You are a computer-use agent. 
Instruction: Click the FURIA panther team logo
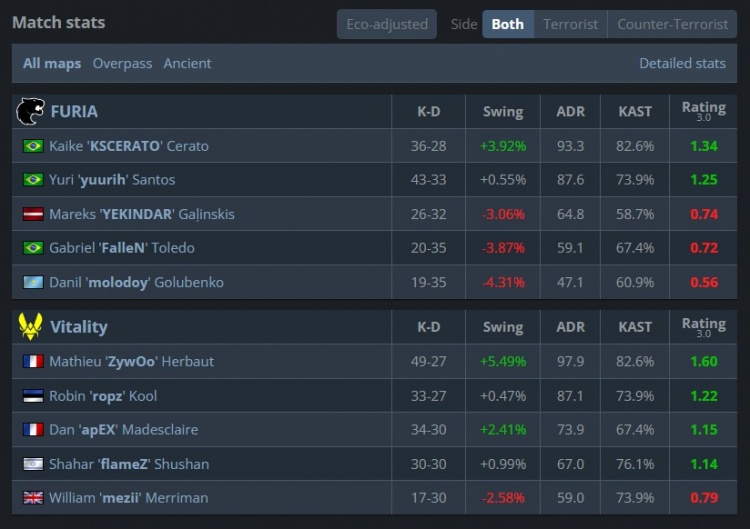[x=31, y=111]
